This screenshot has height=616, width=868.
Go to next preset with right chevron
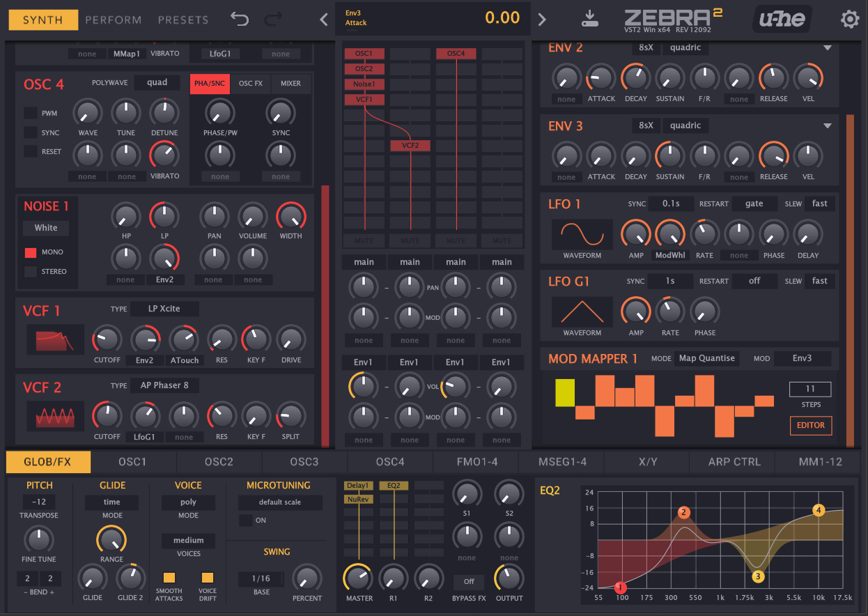[543, 20]
